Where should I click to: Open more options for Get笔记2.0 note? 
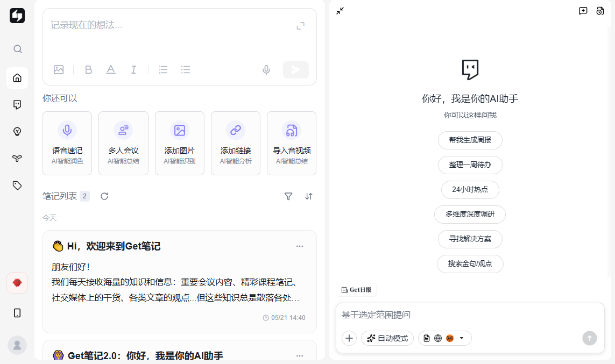click(x=300, y=356)
